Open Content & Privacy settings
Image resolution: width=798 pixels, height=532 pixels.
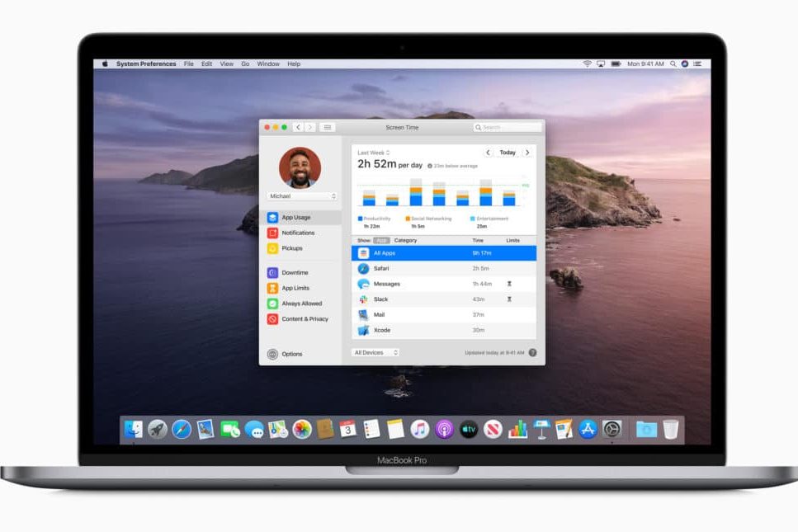pos(307,319)
